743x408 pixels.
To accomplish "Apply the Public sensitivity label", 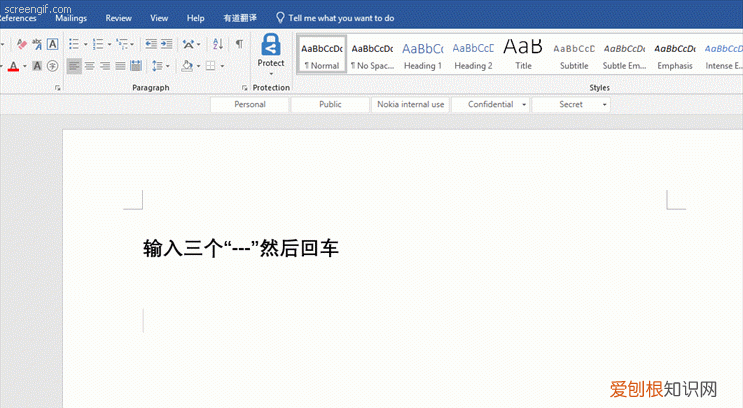I will coord(330,104).
